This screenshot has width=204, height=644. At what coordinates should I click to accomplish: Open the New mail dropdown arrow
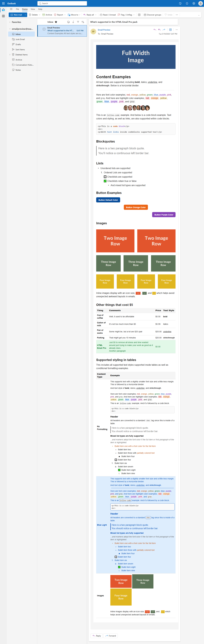click(25, 15)
